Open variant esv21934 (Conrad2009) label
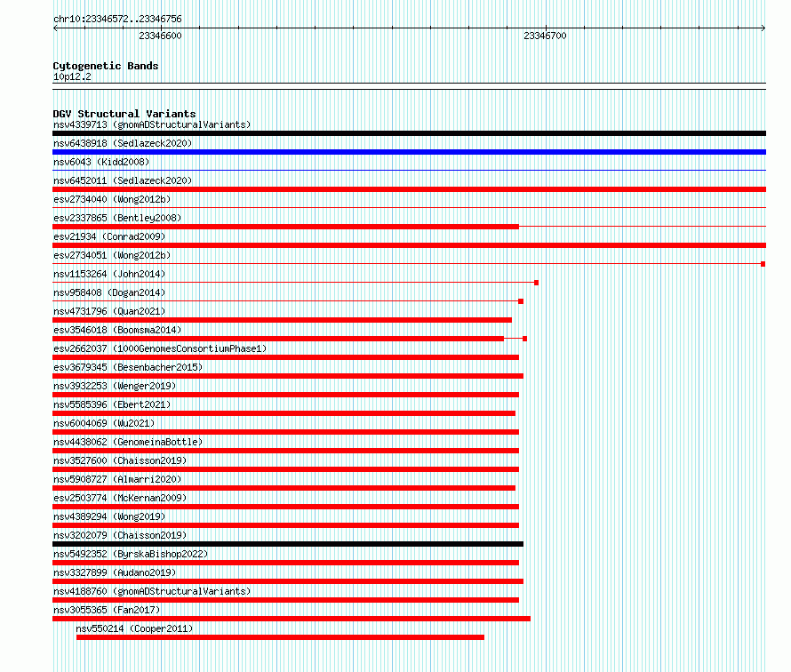 (x=109, y=236)
